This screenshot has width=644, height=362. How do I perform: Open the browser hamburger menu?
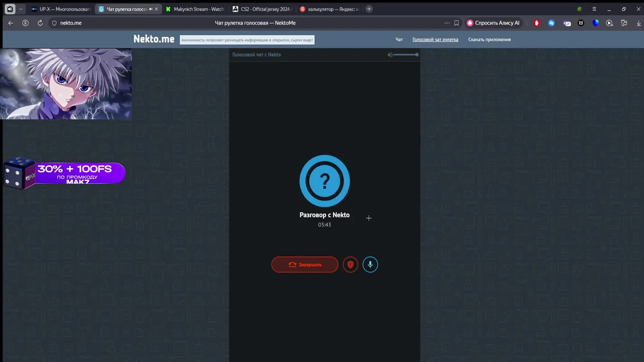click(594, 9)
